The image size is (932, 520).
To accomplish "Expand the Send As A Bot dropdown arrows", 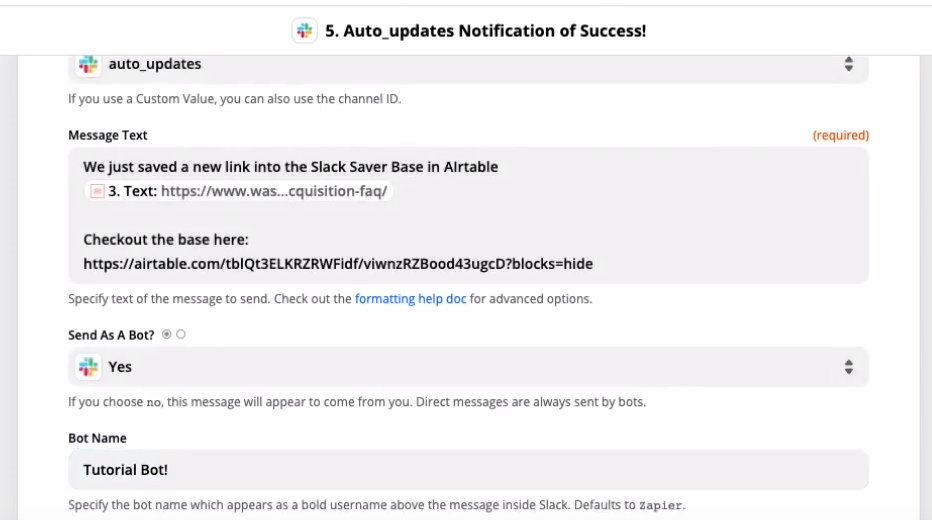I will tap(849, 367).
